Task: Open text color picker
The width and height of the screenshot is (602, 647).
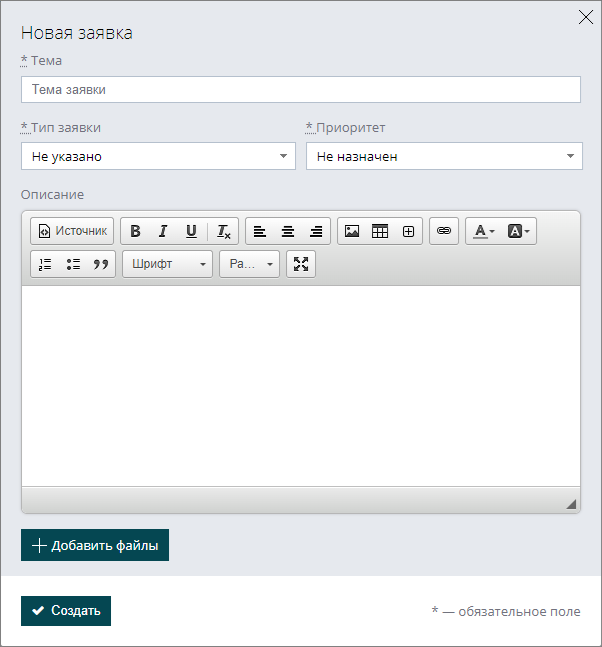Action: [x=483, y=231]
